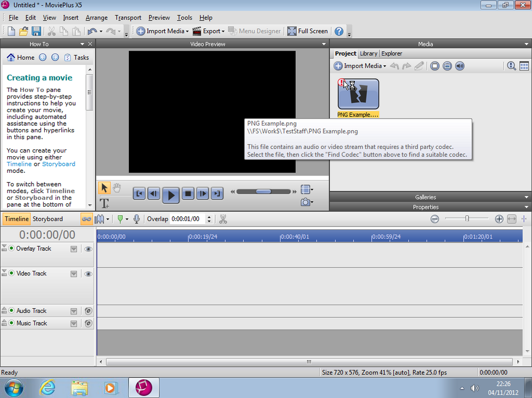Toggle mute on the Music Track
Image resolution: width=532 pixels, height=398 pixels.
tap(88, 324)
